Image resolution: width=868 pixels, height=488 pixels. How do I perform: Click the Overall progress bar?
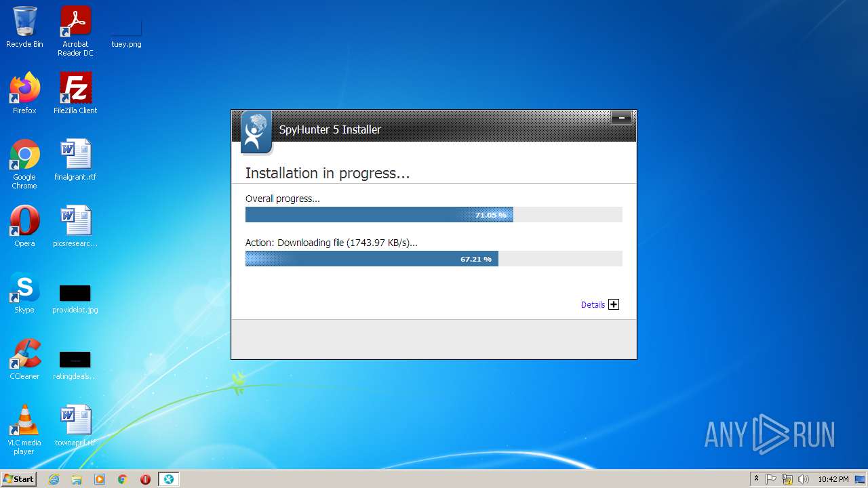[x=434, y=215]
